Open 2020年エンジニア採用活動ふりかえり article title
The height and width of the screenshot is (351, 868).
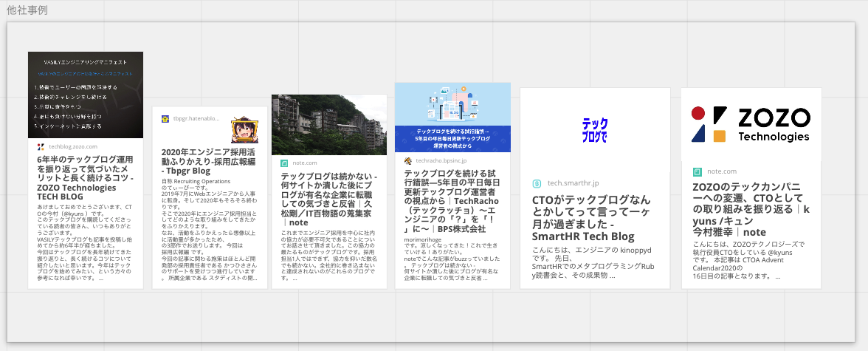[x=210, y=162]
